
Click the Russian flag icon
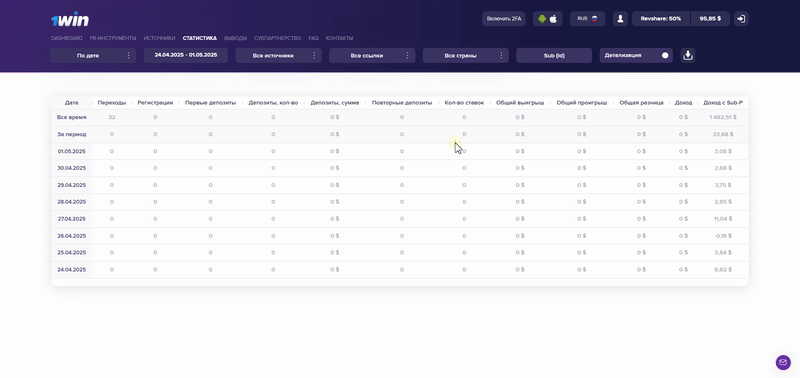point(594,19)
